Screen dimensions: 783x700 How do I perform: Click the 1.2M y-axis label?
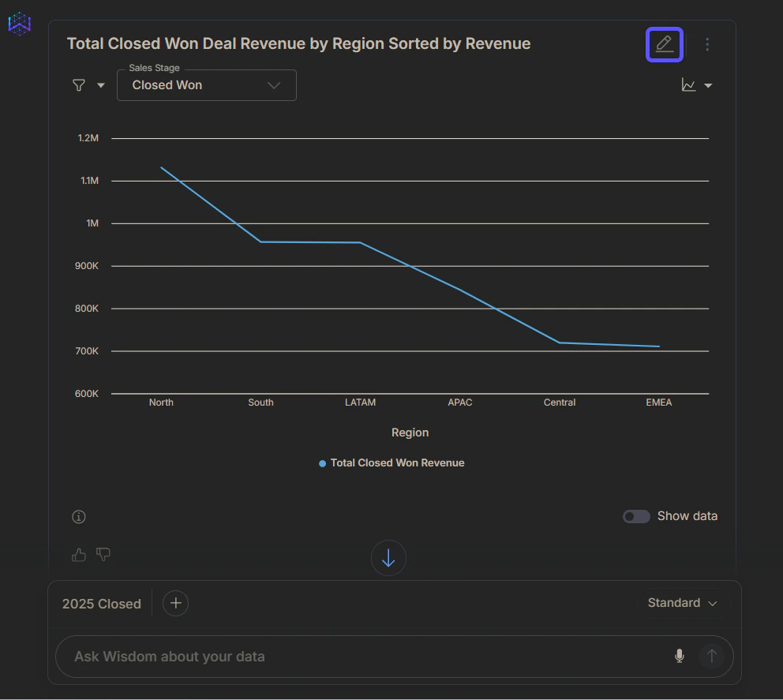coord(88,138)
